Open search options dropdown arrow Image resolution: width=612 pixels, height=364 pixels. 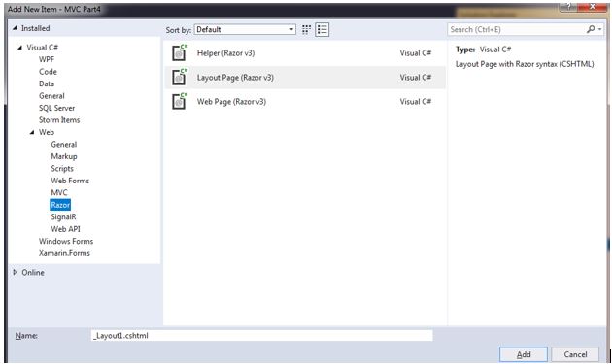pos(600,29)
